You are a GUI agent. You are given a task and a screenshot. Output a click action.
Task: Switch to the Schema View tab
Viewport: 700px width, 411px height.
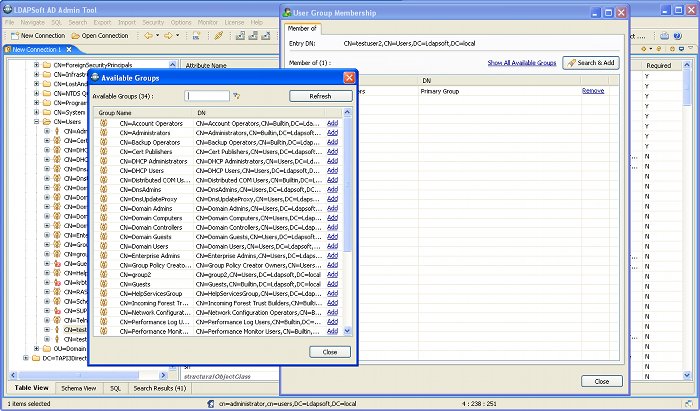click(79, 388)
